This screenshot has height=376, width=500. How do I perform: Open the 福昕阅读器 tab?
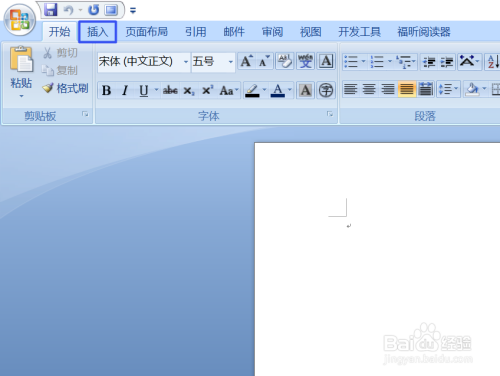pyautogui.click(x=424, y=32)
